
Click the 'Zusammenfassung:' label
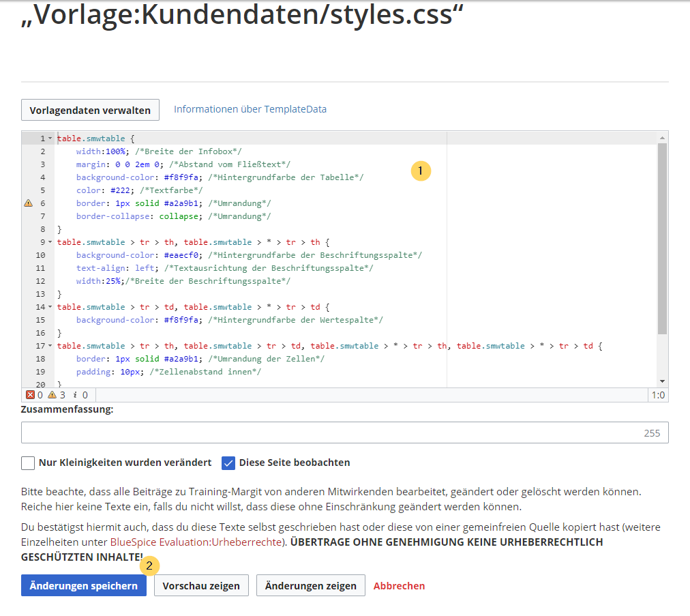pyautogui.click(x=67, y=409)
